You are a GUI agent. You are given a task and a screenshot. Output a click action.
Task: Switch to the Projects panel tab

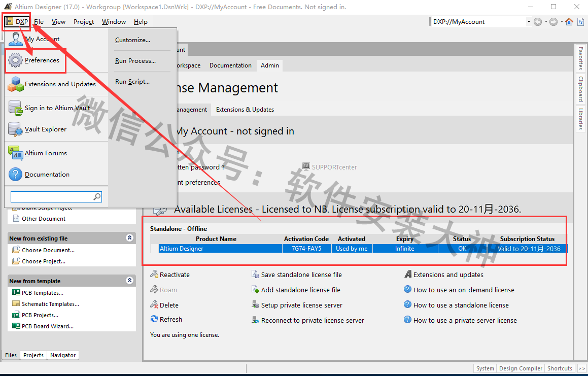pos(33,355)
